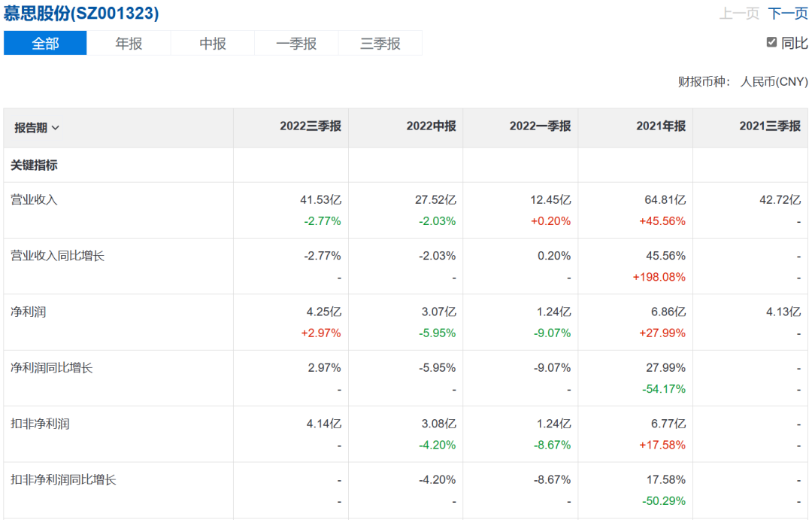Select the 2021年报 column header
The height and width of the screenshot is (520, 812).
[x=661, y=126]
